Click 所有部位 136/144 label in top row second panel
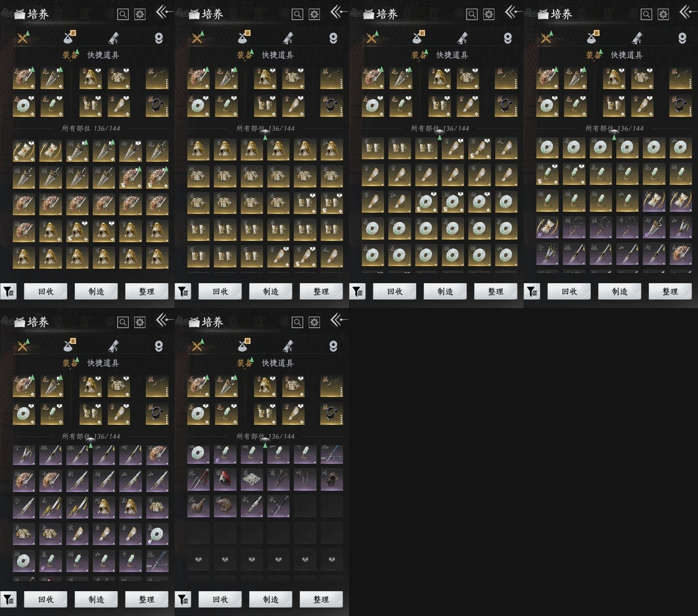This screenshot has width=698, height=616. coord(265,128)
